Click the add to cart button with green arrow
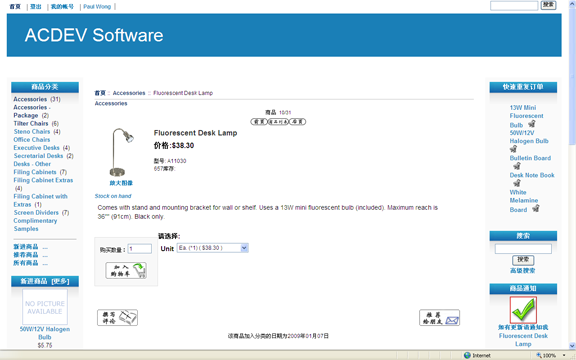Screen dimensions: 576x360 pyautogui.click(x=126, y=270)
